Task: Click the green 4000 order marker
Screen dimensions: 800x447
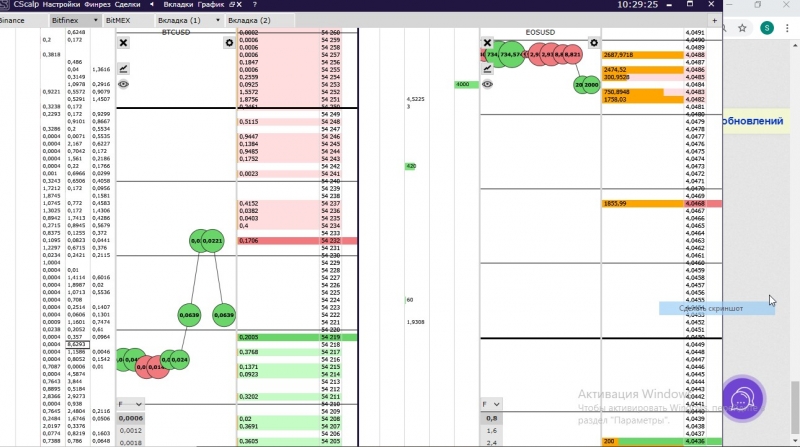Action: 466,84
